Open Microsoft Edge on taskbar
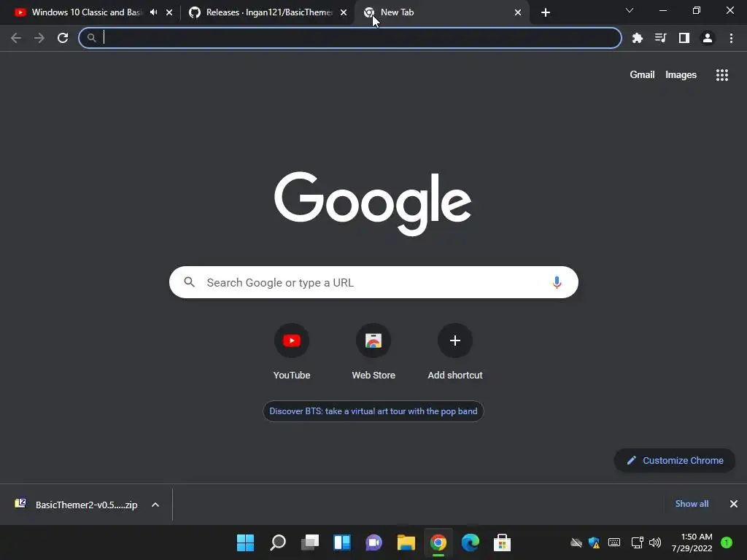 pyautogui.click(x=471, y=542)
